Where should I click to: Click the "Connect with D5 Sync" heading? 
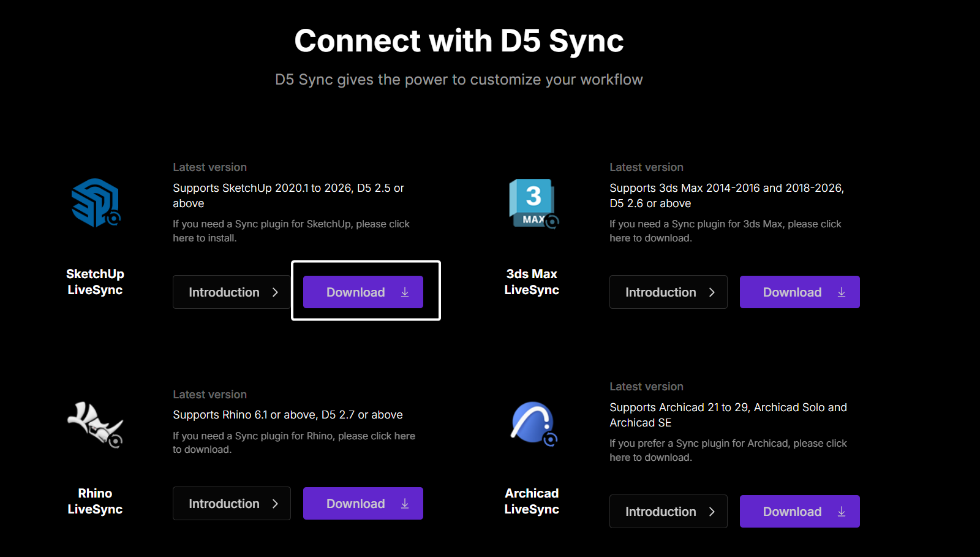point(459,41)
